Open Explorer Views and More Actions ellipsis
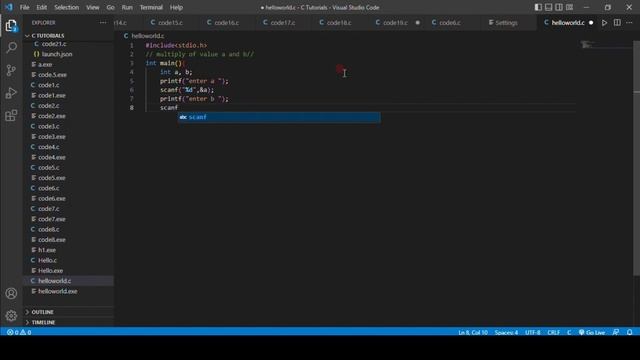The image size is (640, 360). point(103,23)
